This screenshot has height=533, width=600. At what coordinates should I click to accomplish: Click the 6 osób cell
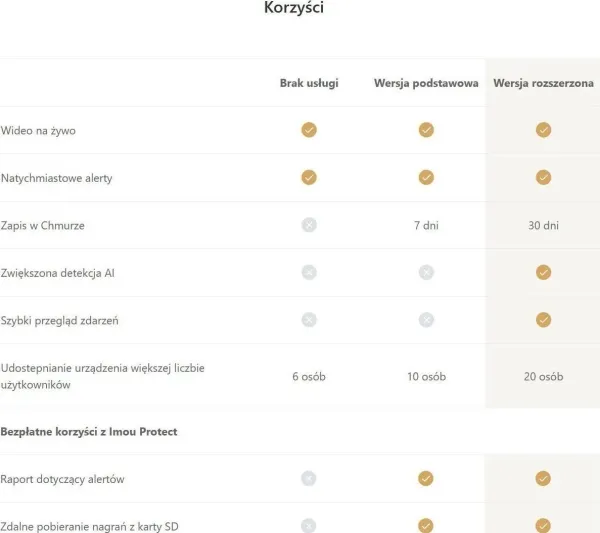pyautogui.click(x=309, y=377)
